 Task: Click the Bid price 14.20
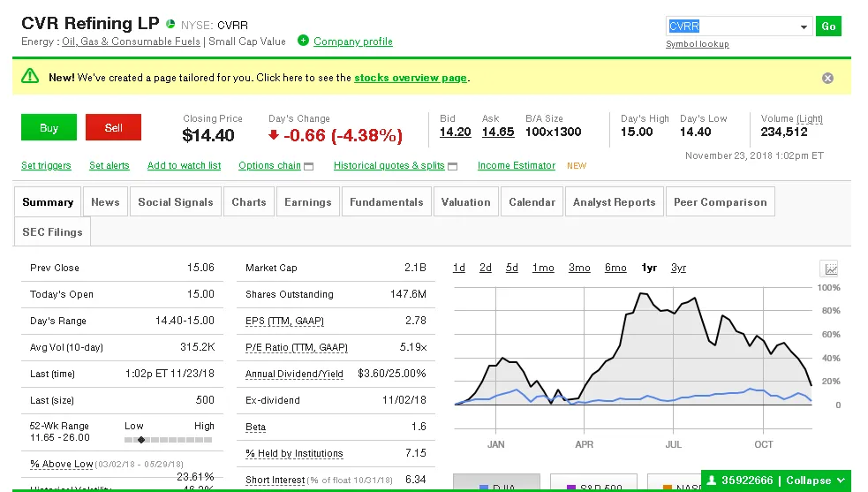pos(455,132)
